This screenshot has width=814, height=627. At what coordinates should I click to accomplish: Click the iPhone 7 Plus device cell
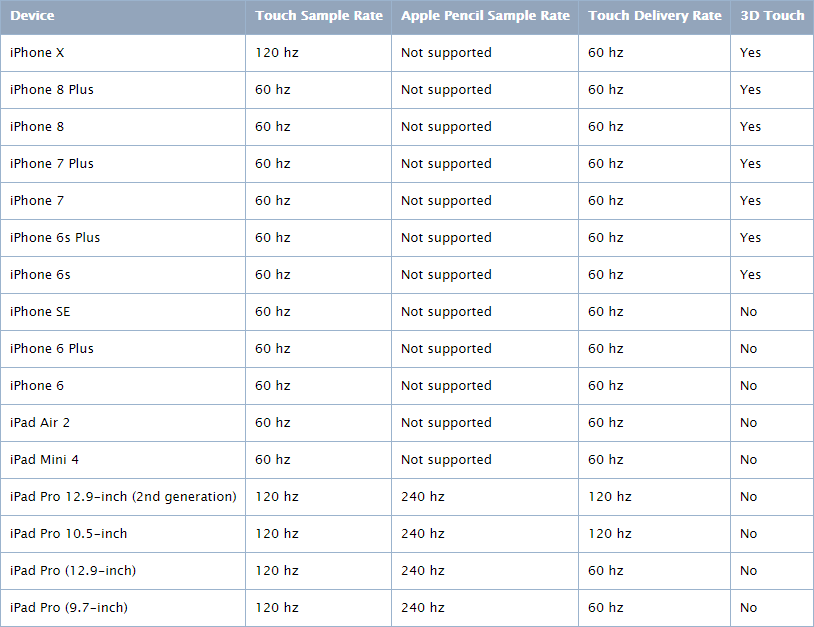click(52, 164)
